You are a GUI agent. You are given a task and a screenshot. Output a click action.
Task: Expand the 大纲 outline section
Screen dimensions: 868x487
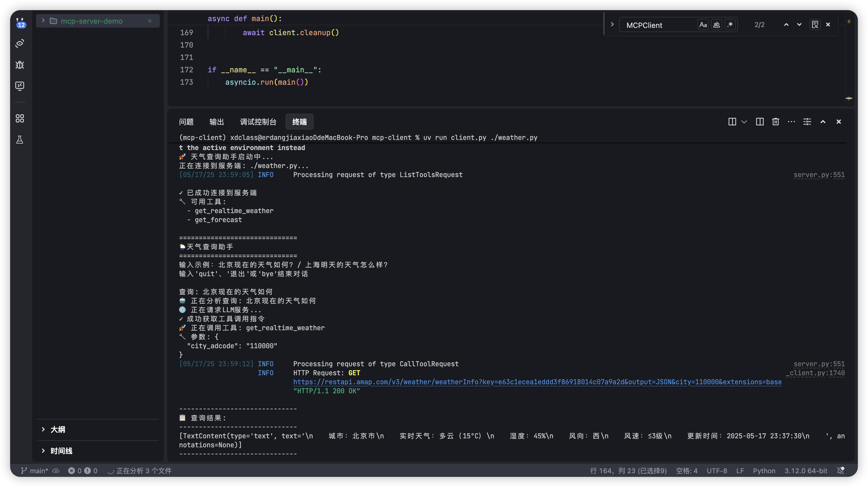tap(57, 429)
